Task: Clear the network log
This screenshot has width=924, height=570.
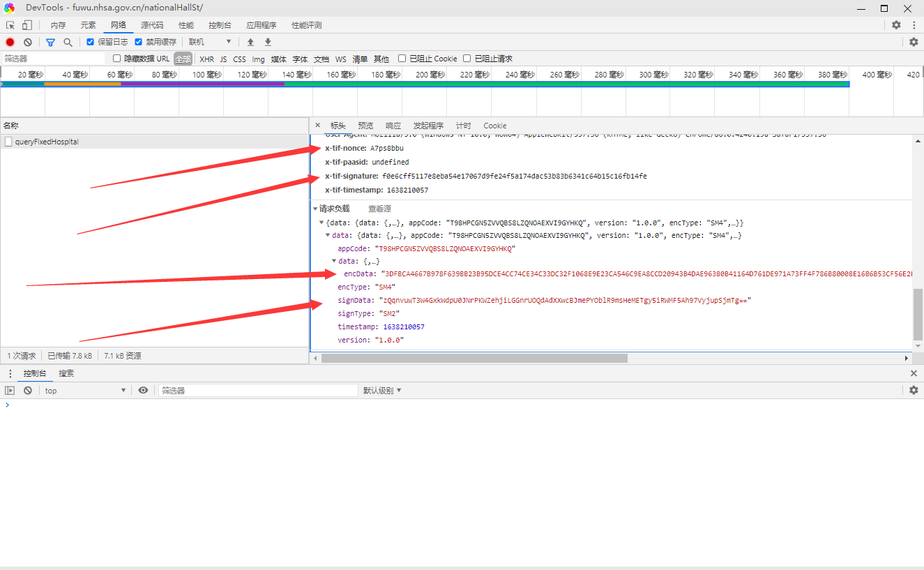Action: [28, 42]
